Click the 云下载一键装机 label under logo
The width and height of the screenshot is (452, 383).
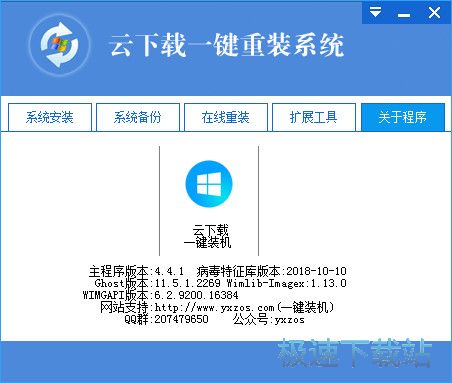(x=208, y=236)
